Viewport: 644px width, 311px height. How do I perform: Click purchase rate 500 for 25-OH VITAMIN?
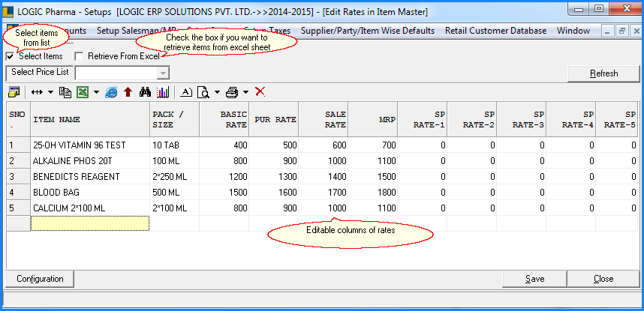(273, 145)
